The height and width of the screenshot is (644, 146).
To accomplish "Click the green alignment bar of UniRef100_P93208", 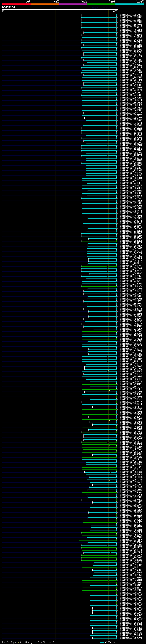I will (99, 266).
